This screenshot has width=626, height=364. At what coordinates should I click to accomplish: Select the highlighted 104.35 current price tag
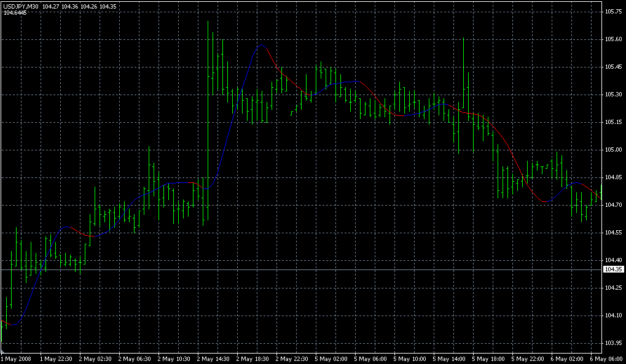pos(614,269)
